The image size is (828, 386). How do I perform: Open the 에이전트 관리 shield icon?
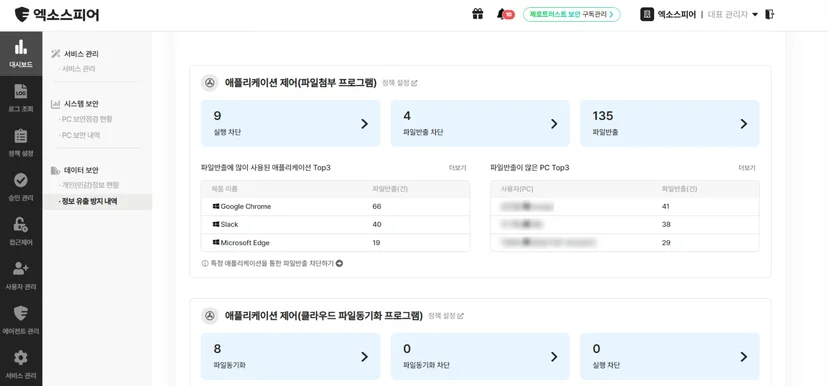point(21,313)
